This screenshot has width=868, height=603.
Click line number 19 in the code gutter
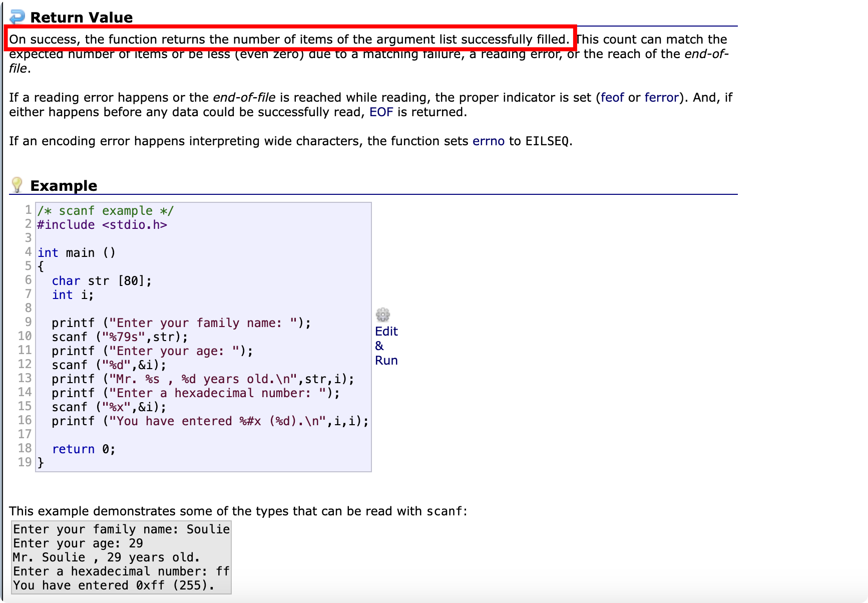tap(25, 462)
